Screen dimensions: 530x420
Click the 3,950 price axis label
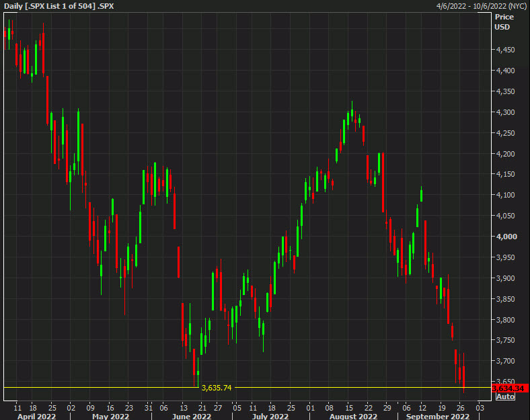[x=505, y=257]
